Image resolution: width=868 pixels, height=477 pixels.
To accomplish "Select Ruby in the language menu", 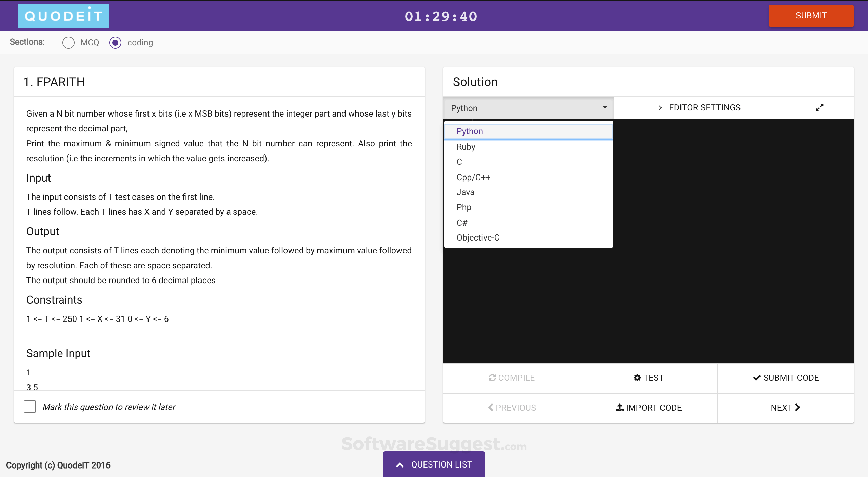I will tap(466, 147).
